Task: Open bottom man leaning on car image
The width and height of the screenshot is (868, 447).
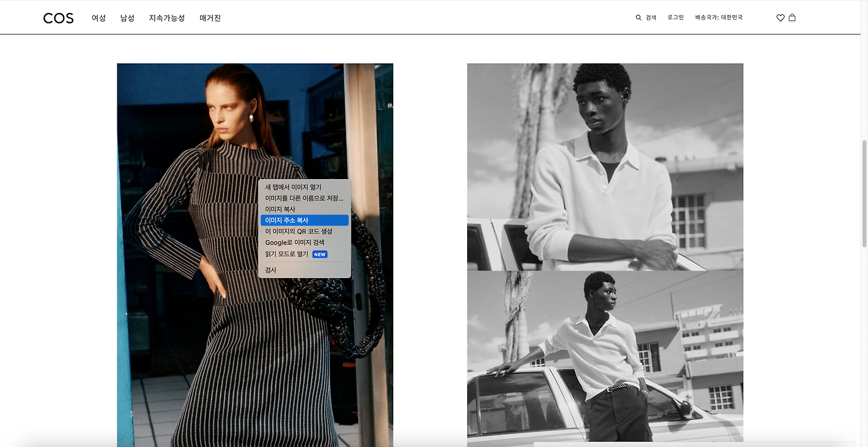Action: pos(605,359)
